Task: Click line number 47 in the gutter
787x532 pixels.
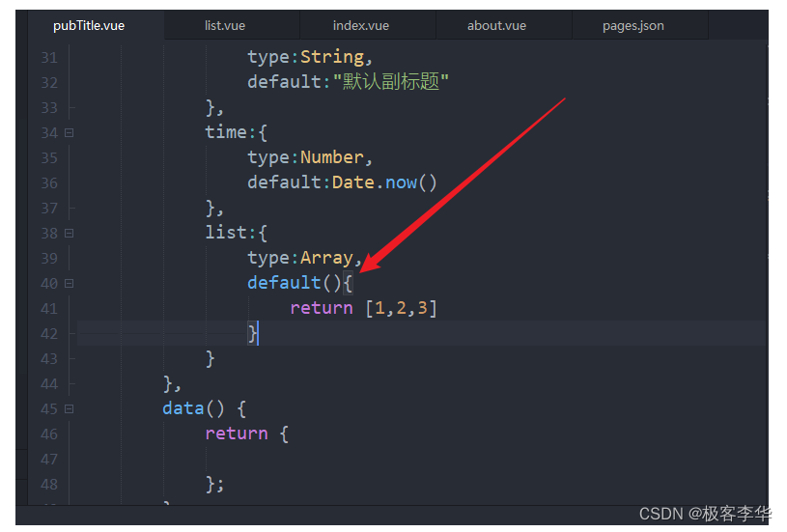Action: pos(49,460)
